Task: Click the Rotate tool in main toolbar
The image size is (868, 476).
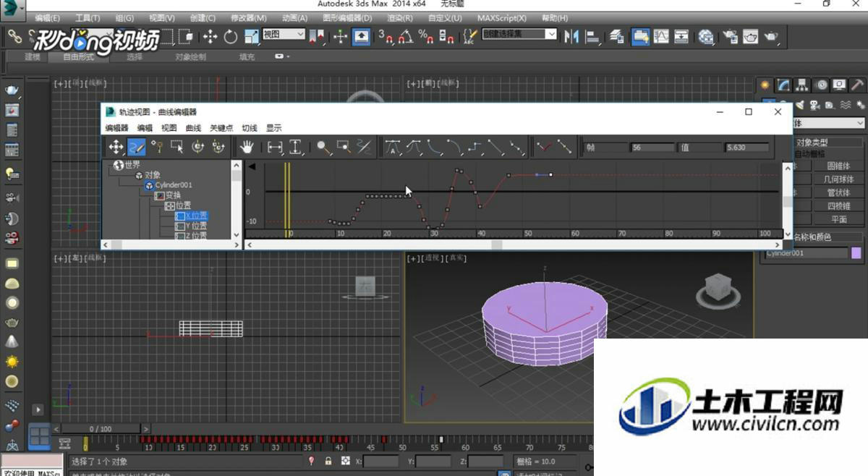Action: coord(231,36)
